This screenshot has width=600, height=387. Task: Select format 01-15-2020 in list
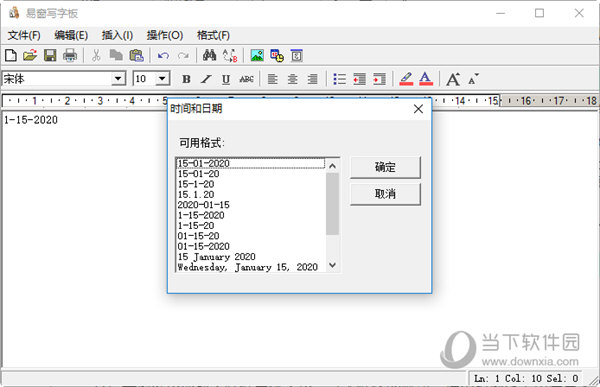(251, 246)
